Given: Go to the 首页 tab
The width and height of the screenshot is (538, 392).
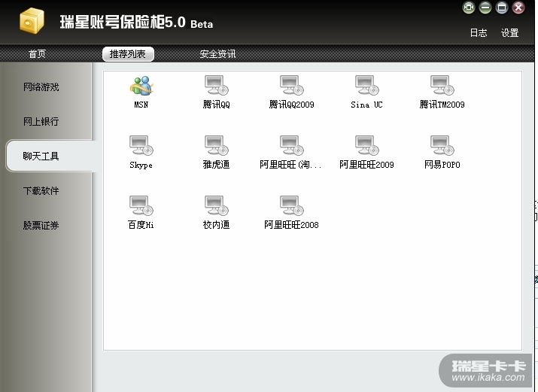Looking at the screenshot, I should pyautogui.click(x=37, y=54).
